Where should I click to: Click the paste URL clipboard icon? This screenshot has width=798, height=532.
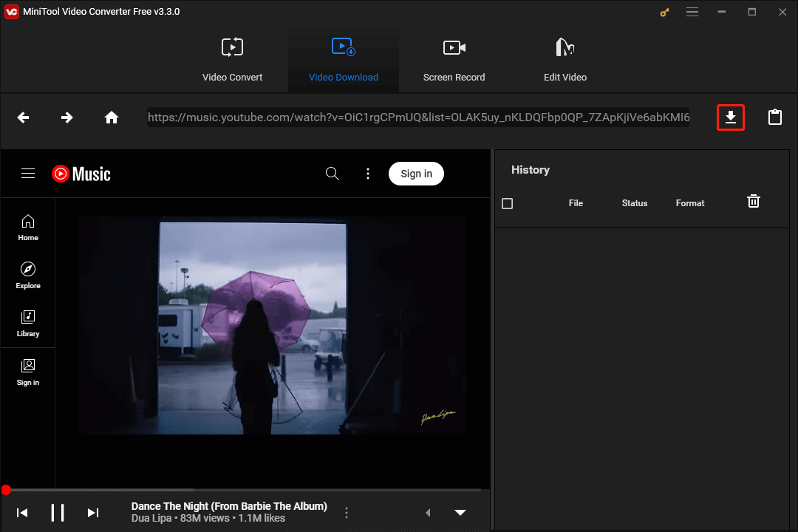click(774, 117)
